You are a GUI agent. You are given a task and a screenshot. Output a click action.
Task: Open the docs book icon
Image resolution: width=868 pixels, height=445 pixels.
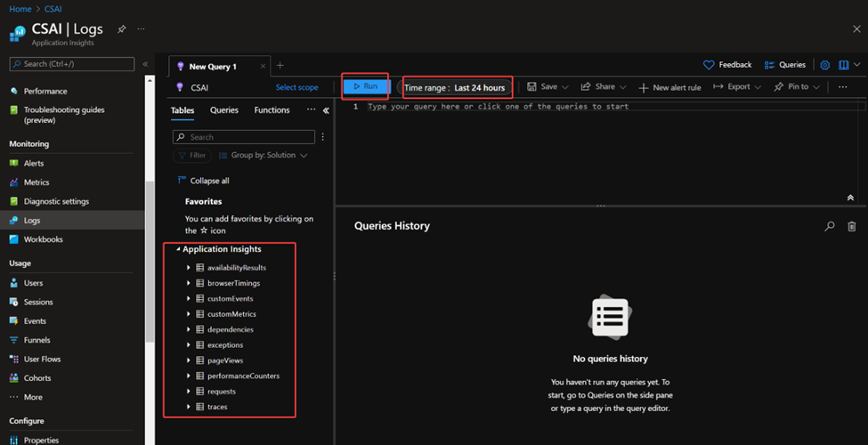(x=844, y=65)
